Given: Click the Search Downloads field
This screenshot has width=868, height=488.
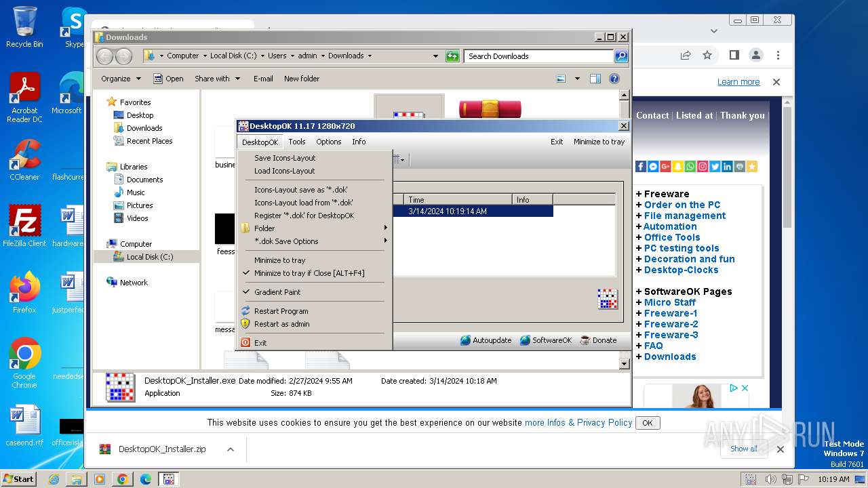Looking at the screenshot, I should click(x=539, y=56).
